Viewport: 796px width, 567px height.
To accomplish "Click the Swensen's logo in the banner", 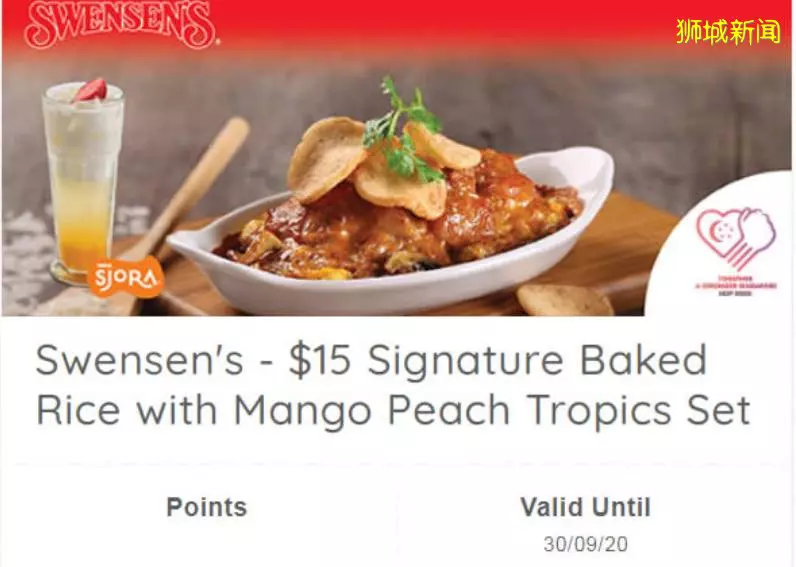I will pyautogui.click(x=121, y=25).
